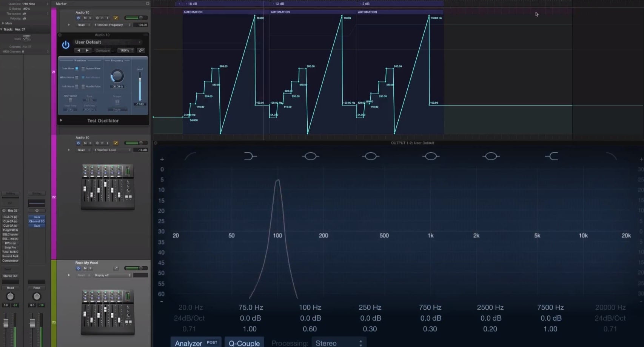Screen dimensions: 644x347
Task: Record-enable the Audio 10 Frequency track
Action: pos(102,18)
